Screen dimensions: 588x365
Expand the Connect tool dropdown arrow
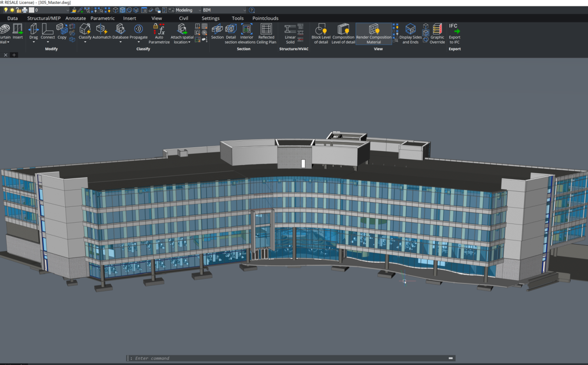coord(48,42)
